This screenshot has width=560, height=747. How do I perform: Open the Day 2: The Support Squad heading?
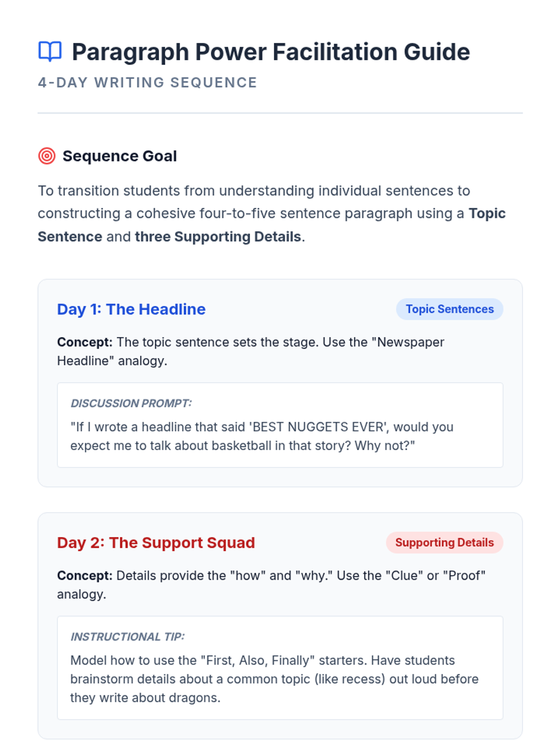tap(156, 543)
